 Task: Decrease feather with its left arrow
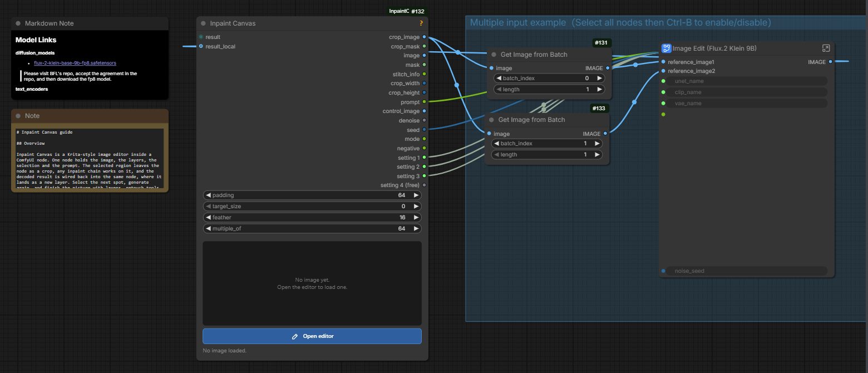[x=208, y=218]
